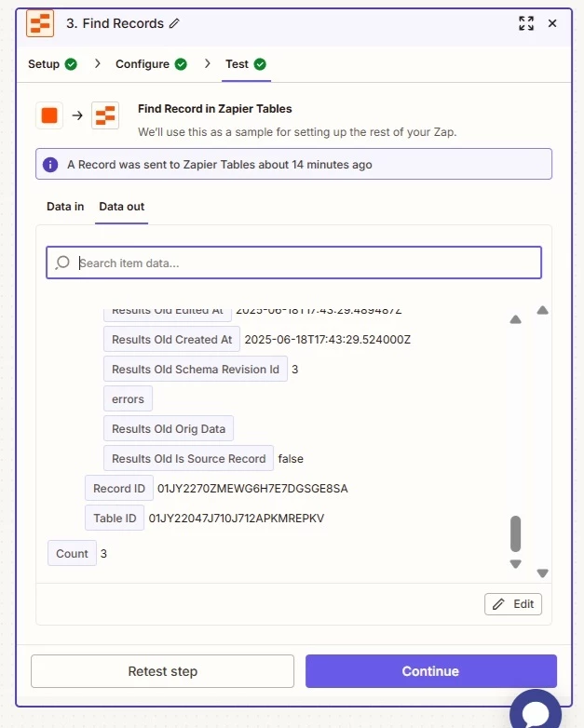Click the false value of Is Source Record

point(291,459)
